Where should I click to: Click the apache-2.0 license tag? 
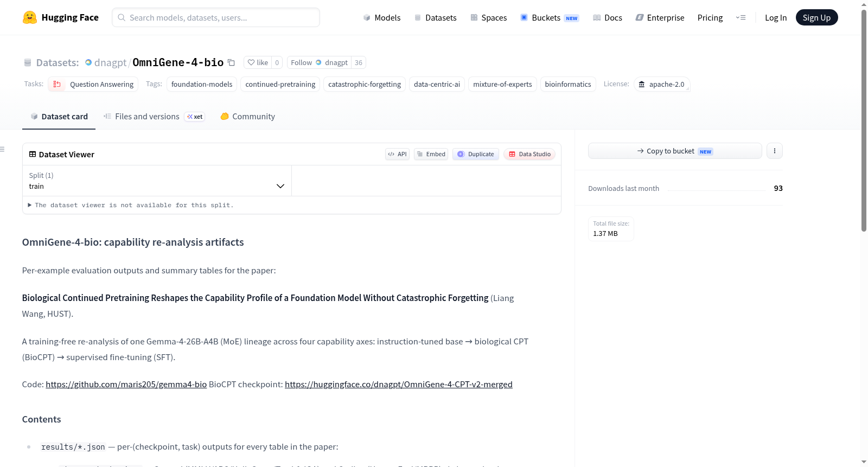[x=662, y=84]
